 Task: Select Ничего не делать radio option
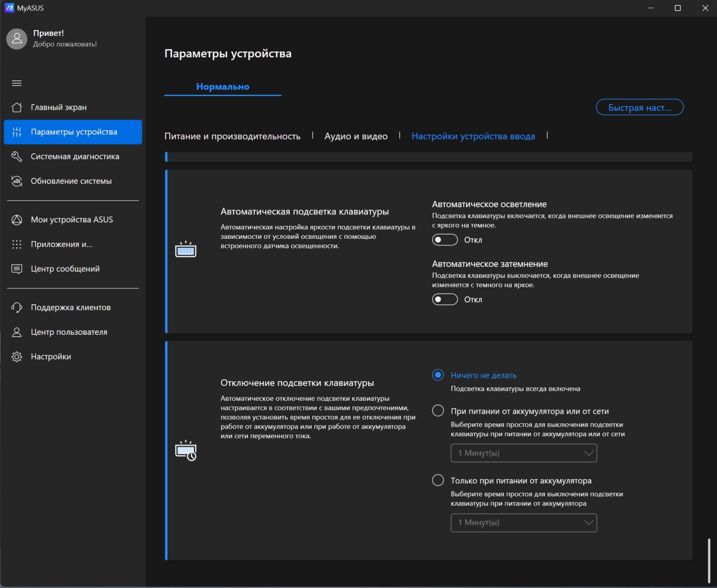click(x=438, y=375)
